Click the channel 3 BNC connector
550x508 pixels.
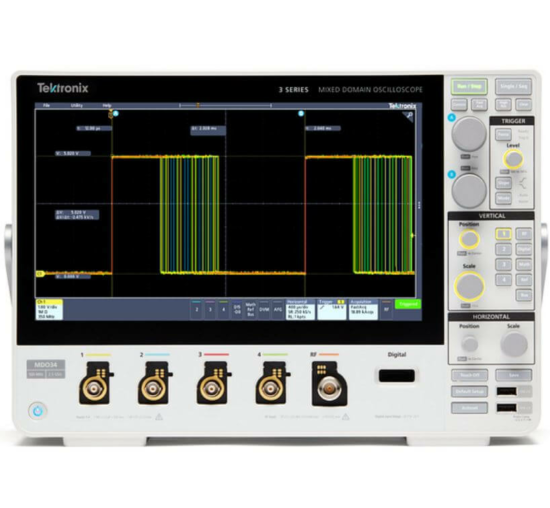tap(212, 388)
